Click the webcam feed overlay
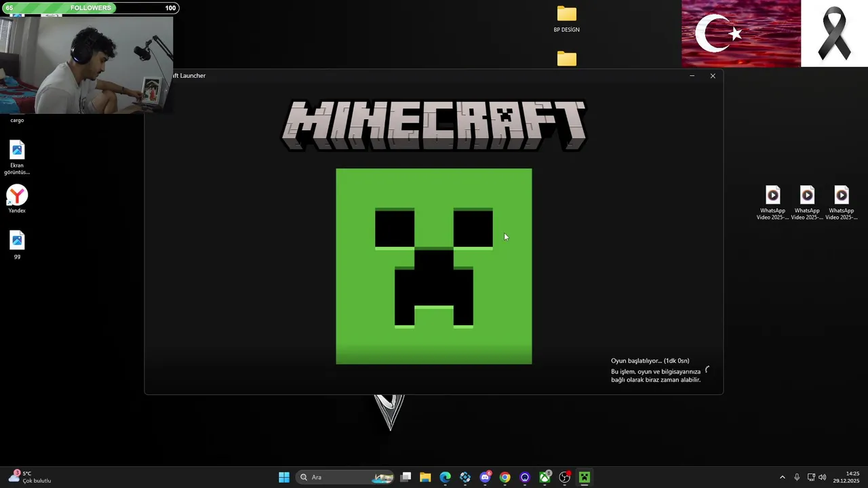The height and width of the screenshot is (488, 868). pyautogui.click(x=86, y=64)
